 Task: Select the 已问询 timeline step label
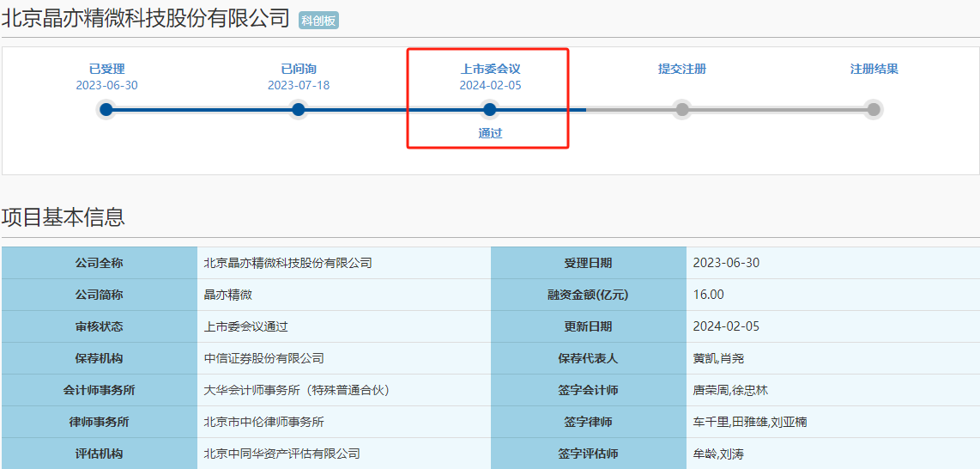pyautogui.click(x=299, y=69)
